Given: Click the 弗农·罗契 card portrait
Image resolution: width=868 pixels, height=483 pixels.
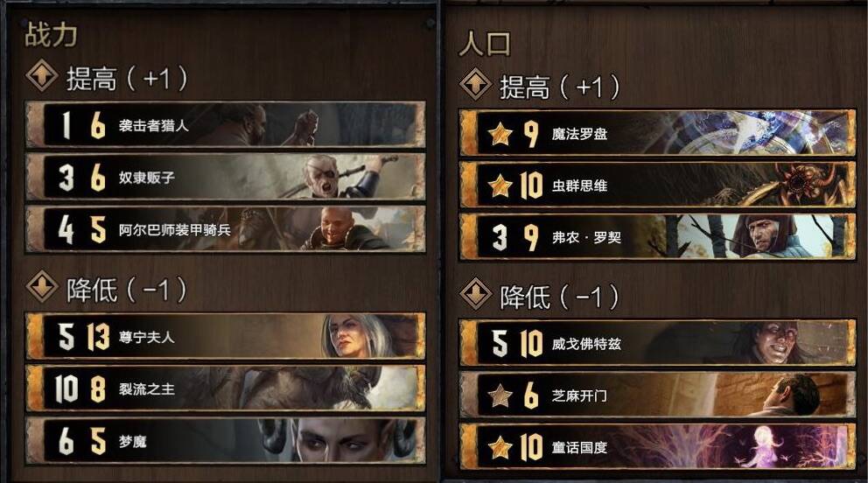Looking at the screenshot, I should 759,237.
